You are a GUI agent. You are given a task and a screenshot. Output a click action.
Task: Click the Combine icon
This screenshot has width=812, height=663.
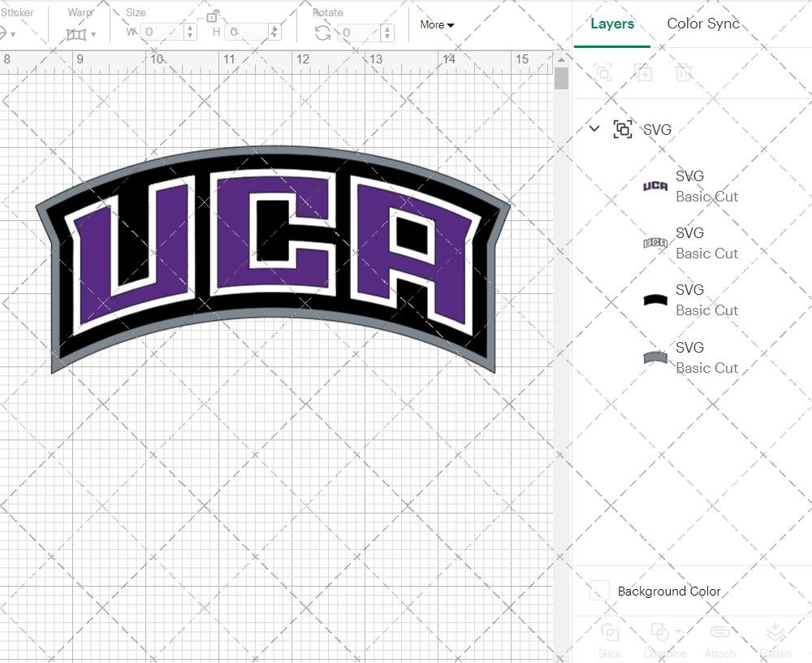(659, 631)
